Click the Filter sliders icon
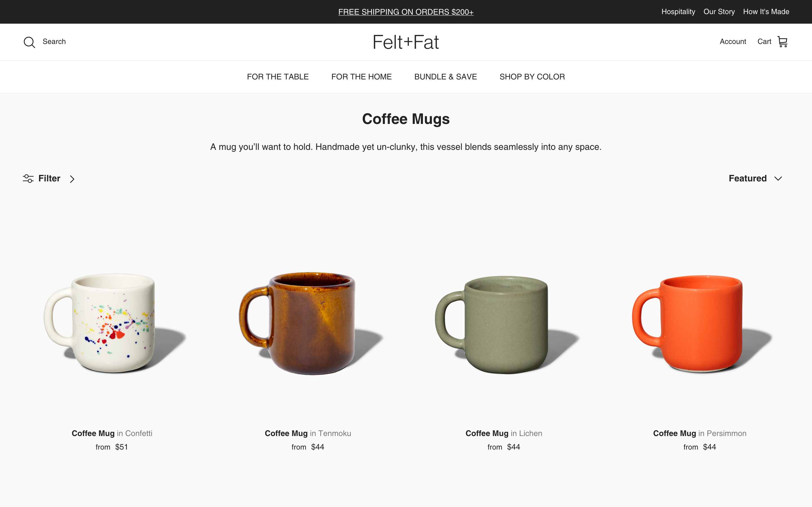 point(28,178)
